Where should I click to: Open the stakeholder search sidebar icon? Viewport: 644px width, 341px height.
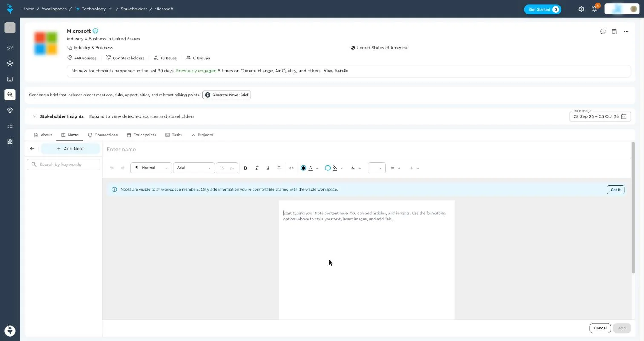tap(10, 95)
